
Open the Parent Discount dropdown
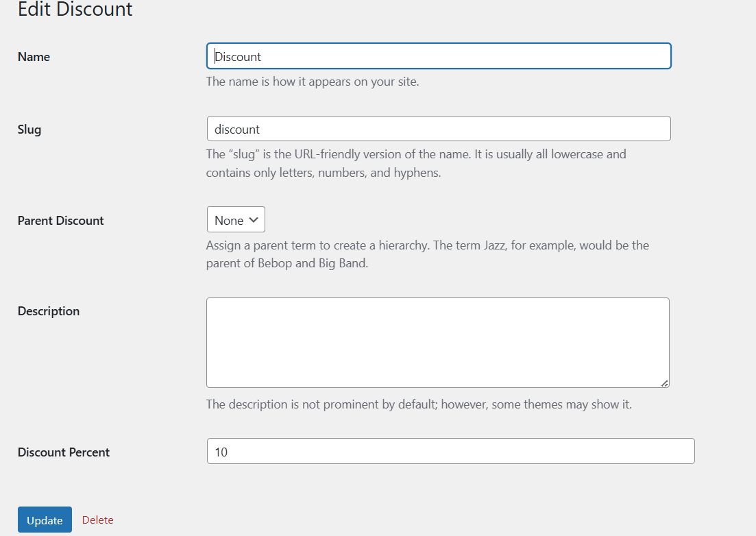coord(236,220)
